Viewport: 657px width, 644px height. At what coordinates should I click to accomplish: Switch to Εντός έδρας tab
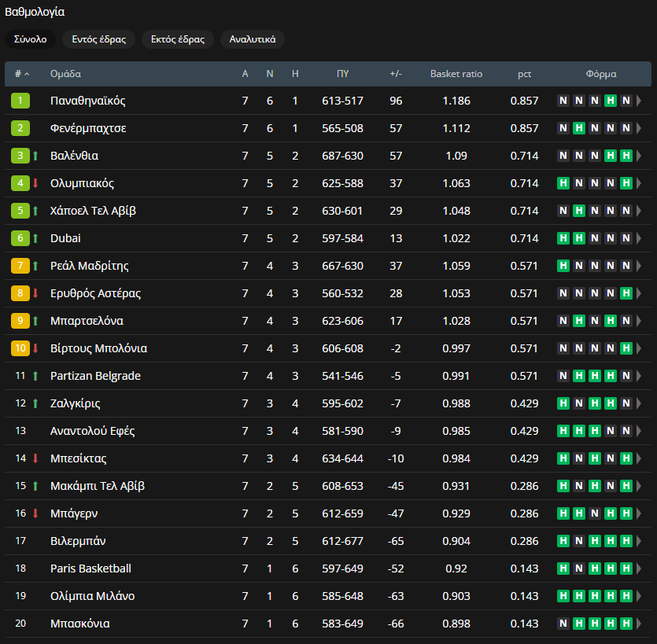coord(99,39)
